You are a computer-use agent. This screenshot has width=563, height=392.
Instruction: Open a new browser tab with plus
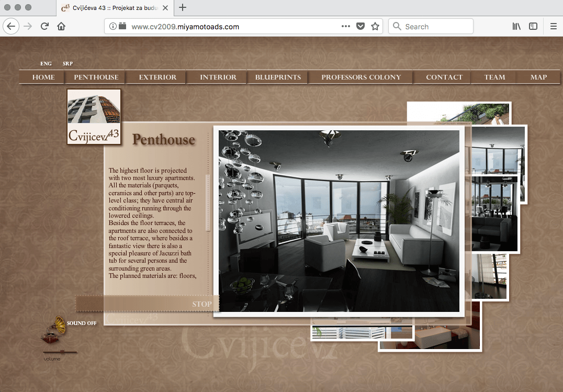point(183,7)
